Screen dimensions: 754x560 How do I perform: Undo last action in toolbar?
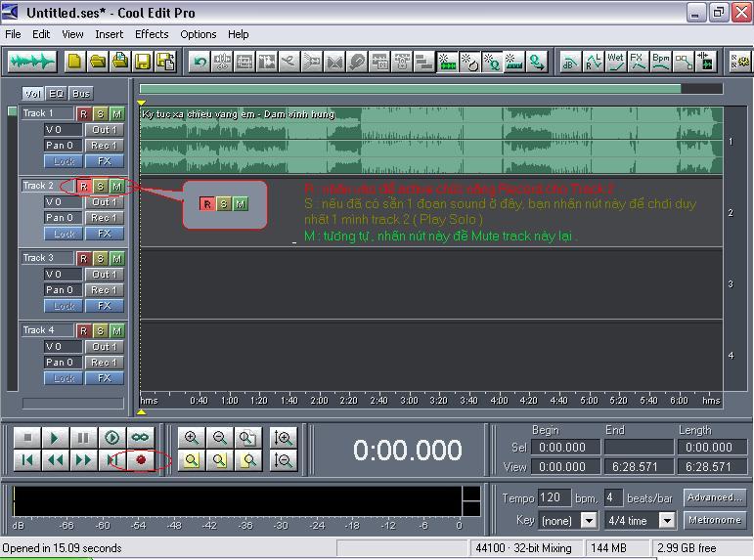click(200, 62)
